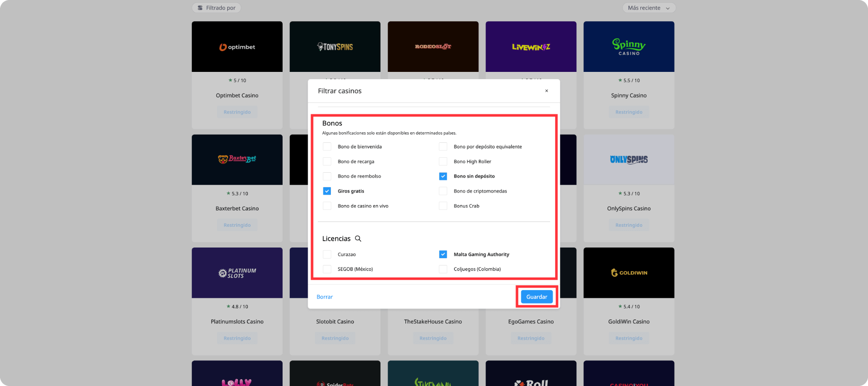Click the Baxterbet 5.3 / 10 rating
868x386 pixels.
click(237, 193)
